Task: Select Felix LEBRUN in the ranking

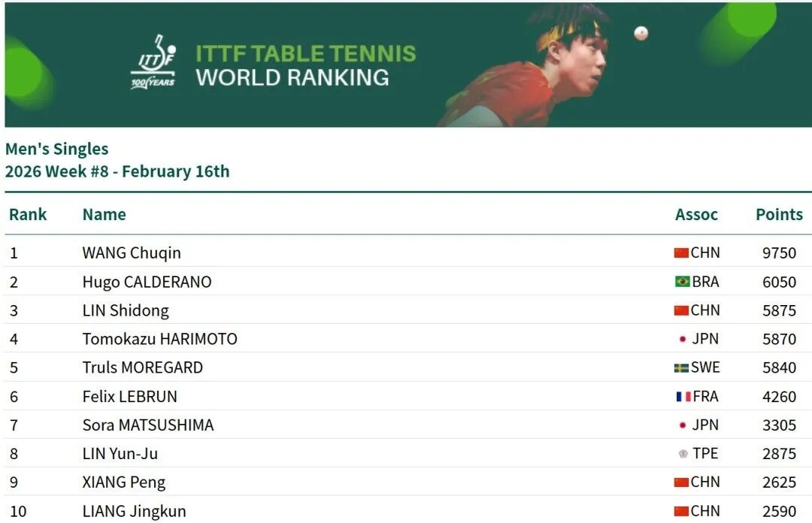Action: (129, 396)
